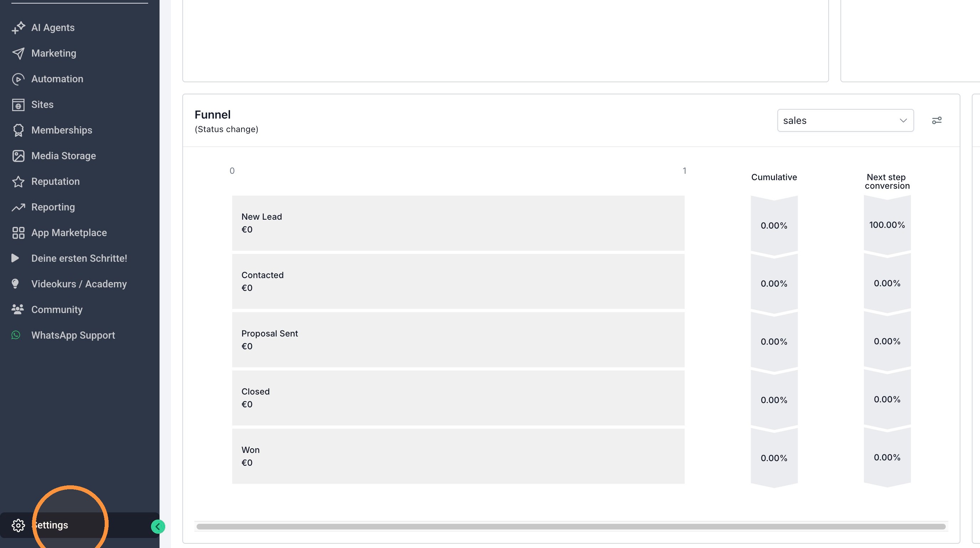Select the Media Storage label
Screen dimensions: 980x548
[x=63, y=156]
